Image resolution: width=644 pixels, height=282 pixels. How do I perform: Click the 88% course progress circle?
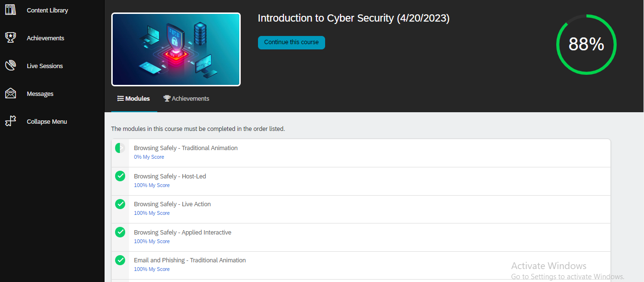pyautogui.click(x=586, y=45)
